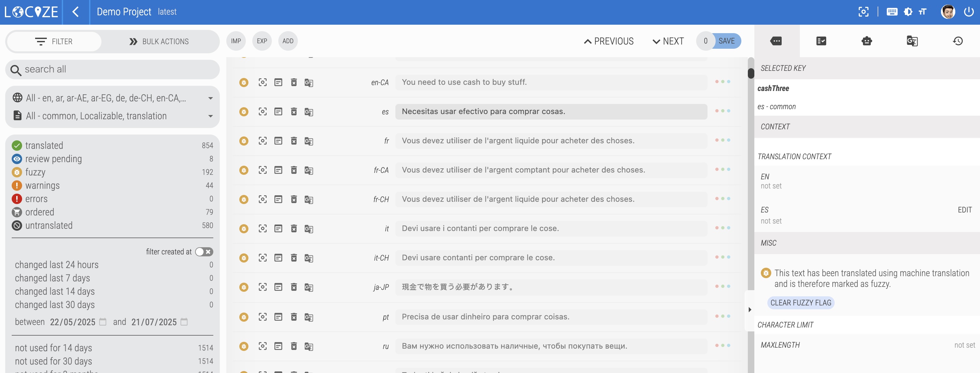Toggle the untranslated status filter
The width and height of the screenshot is (980, 373).
pyautogui.click(x=49, y=225)
